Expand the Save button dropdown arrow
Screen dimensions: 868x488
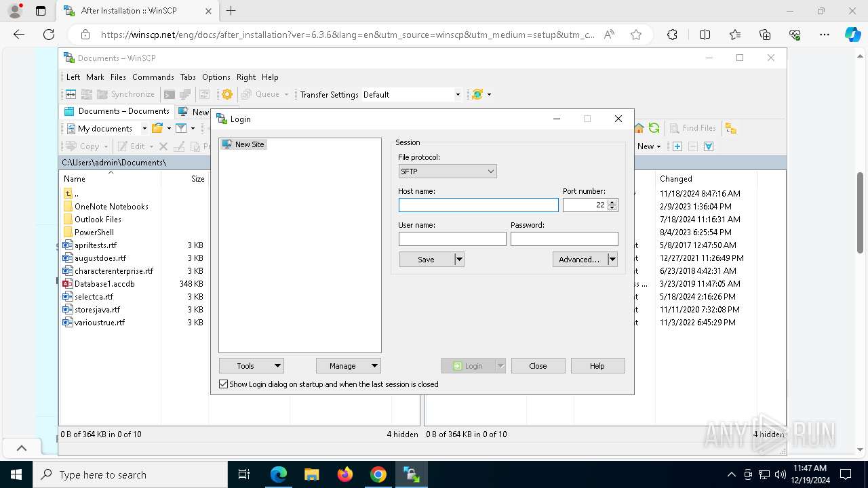click(x=459, y=259)
